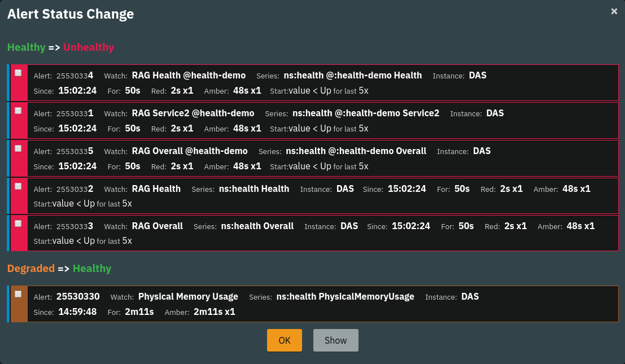625x364 pixels.
Task: Click the Show button
Action: [x=335, y=340]
